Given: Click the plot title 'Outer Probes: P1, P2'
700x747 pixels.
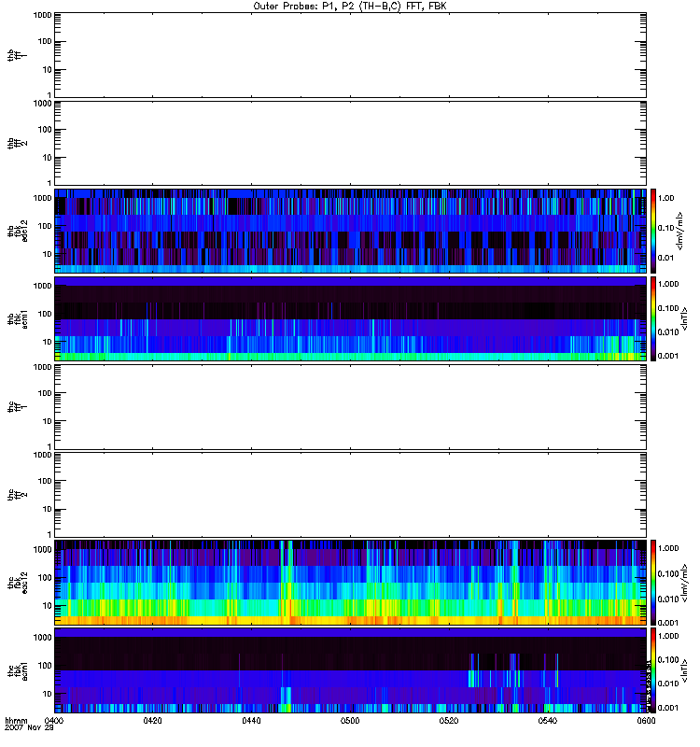Looking at the screenshot, I should click(349, 6).
